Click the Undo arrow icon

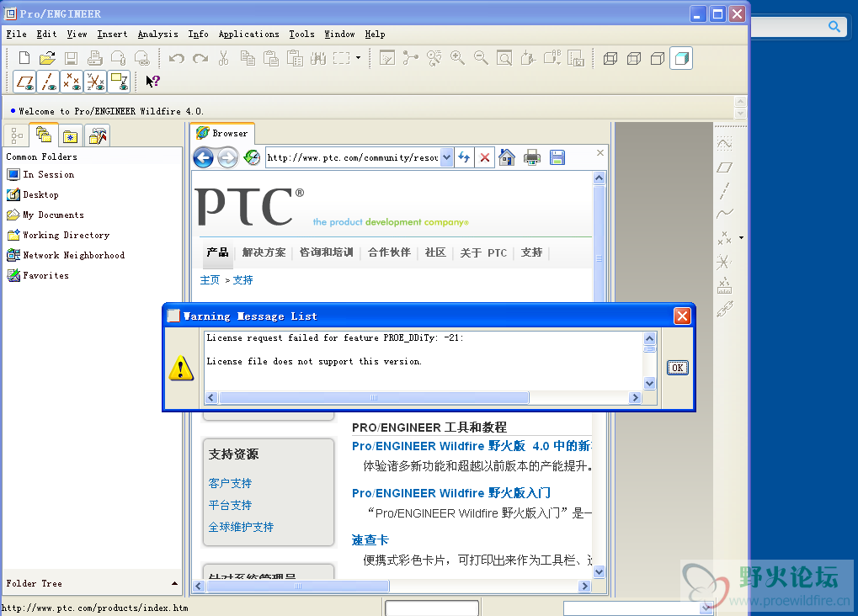click(x=176, y=58)
